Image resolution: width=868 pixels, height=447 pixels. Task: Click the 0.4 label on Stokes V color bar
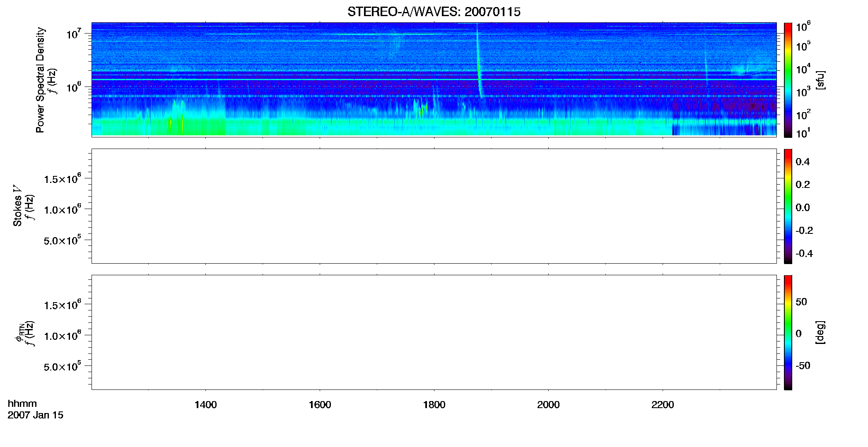803,162
